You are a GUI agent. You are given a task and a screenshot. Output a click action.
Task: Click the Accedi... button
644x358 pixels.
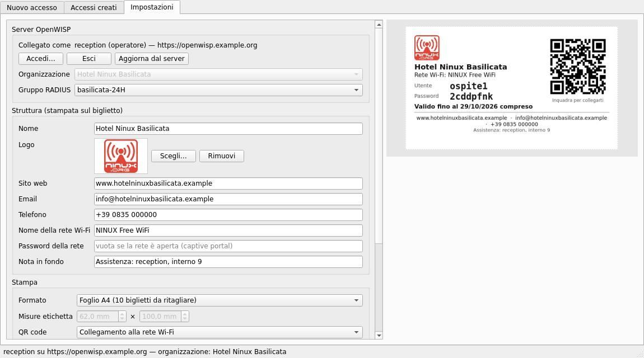[x=41, y=59]
